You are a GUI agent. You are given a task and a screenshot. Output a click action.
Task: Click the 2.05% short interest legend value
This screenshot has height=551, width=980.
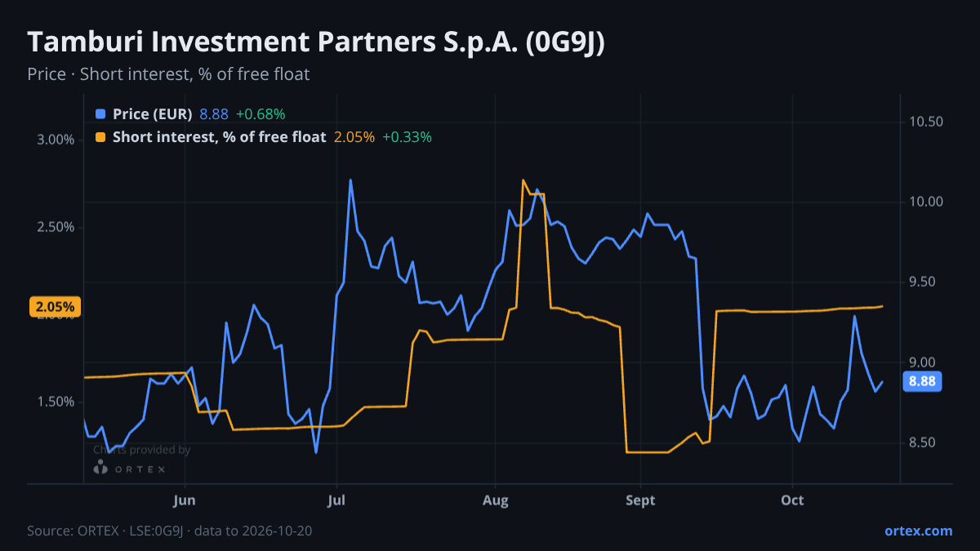(x=354, y=137)
